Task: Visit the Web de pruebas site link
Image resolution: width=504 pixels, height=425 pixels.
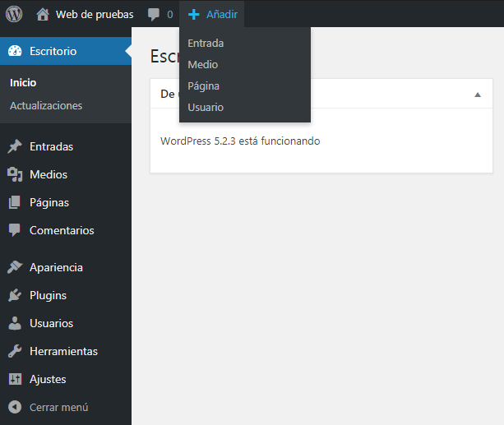Action: point(95,15)
